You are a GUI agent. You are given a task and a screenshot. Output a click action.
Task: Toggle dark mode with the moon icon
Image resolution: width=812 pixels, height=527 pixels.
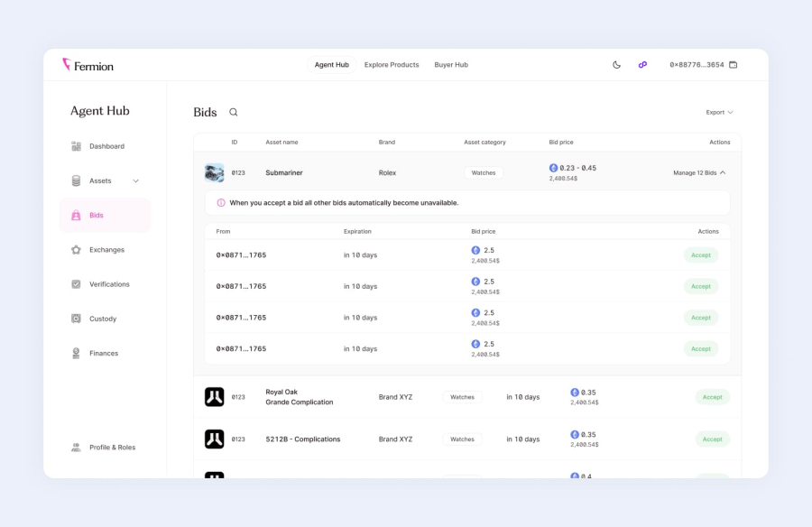pyautogui.click(x=617, y=65)
